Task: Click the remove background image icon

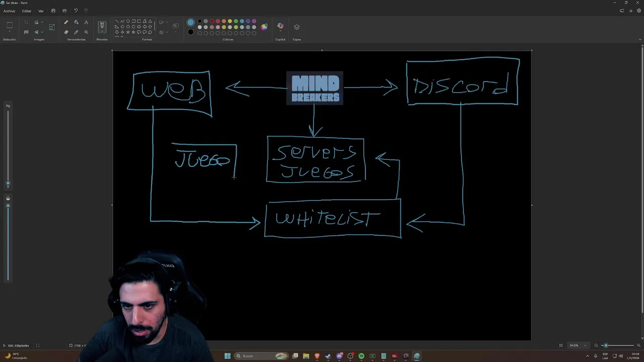Action: [26, 32]
